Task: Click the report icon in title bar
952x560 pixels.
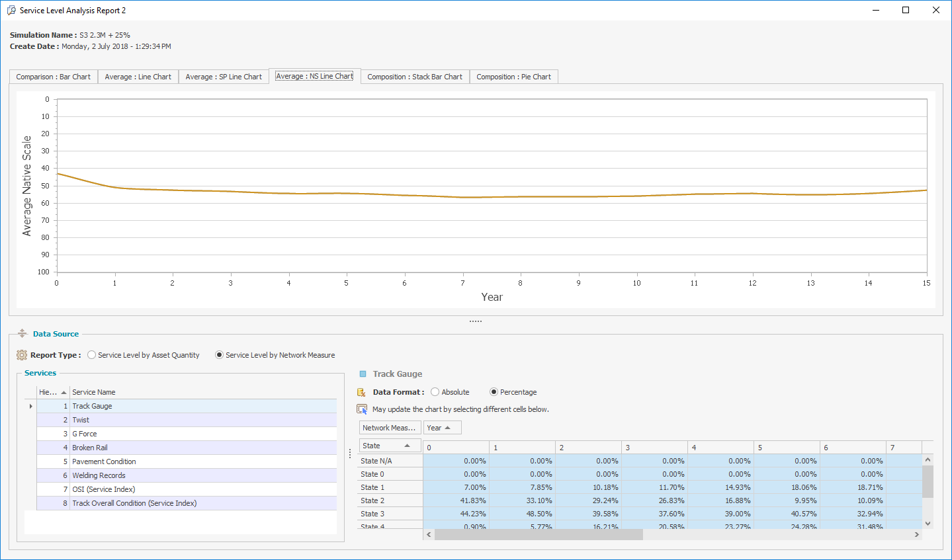Action: click(x=11, y=11)
